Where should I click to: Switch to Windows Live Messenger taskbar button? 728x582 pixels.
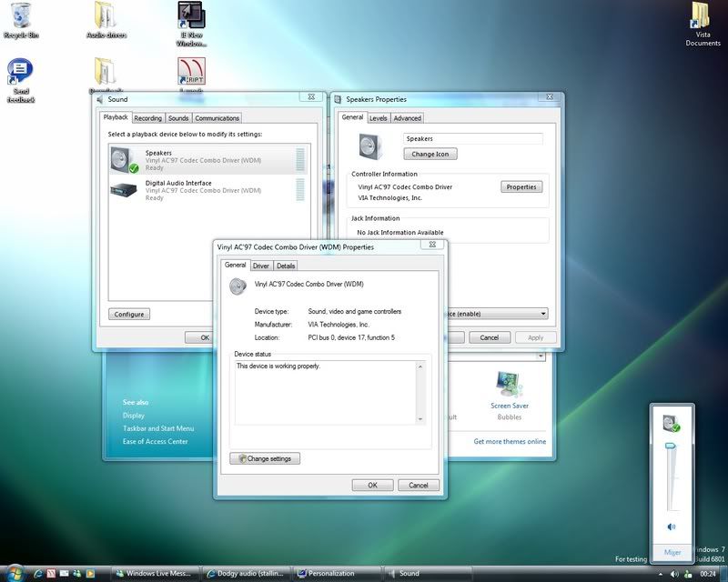click(x=156, y=574)
